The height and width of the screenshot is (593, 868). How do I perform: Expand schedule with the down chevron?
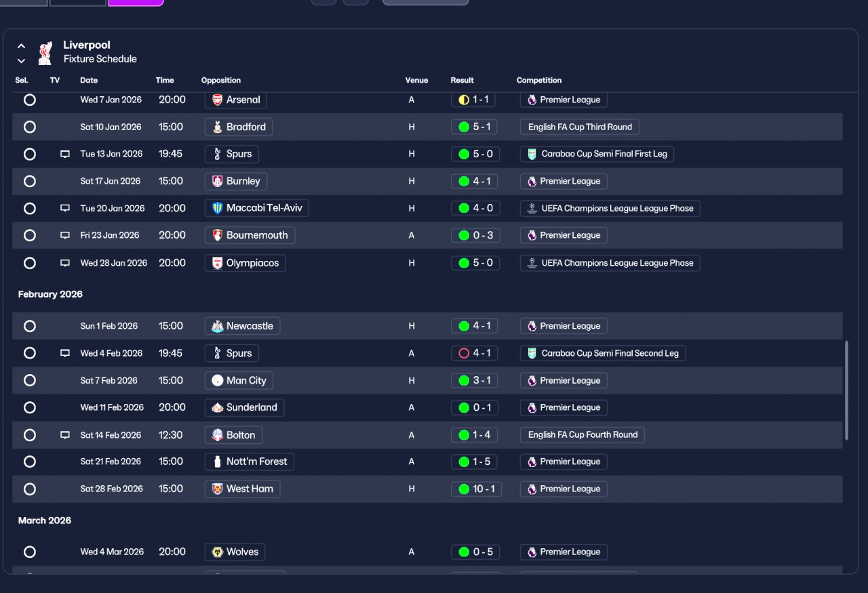(21, 61)
